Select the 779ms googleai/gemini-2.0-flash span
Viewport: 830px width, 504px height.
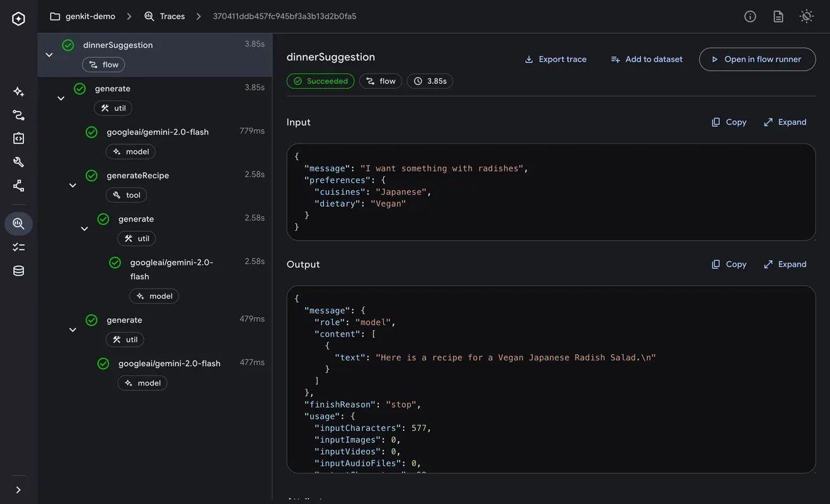(x=157, y=132)
